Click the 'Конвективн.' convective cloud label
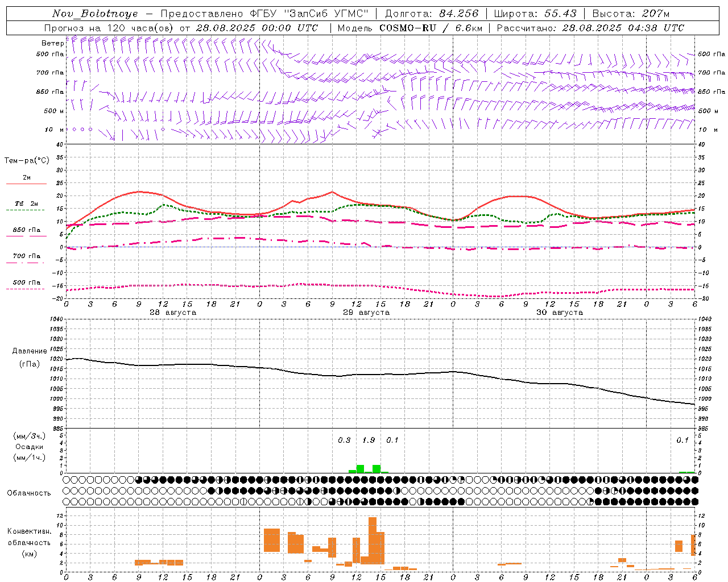Screen dimensions: 728x582 (x=30, y=531)
